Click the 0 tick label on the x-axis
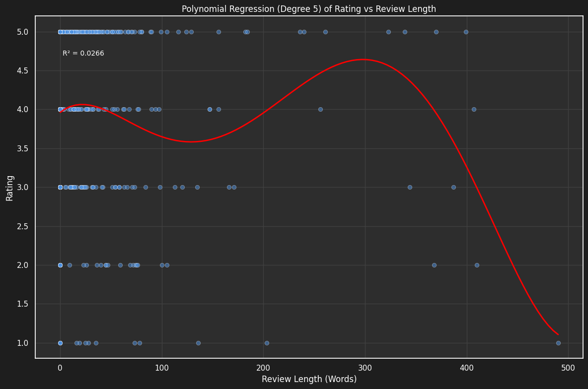Screen dimensions: 588x389 (x=60, y=366)
